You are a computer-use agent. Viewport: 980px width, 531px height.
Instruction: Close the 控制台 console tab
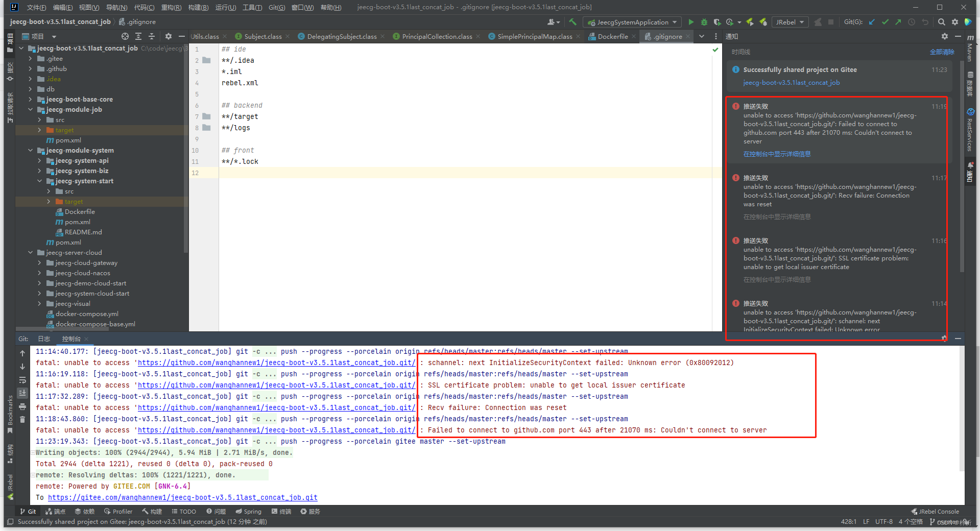coord(86,339)
